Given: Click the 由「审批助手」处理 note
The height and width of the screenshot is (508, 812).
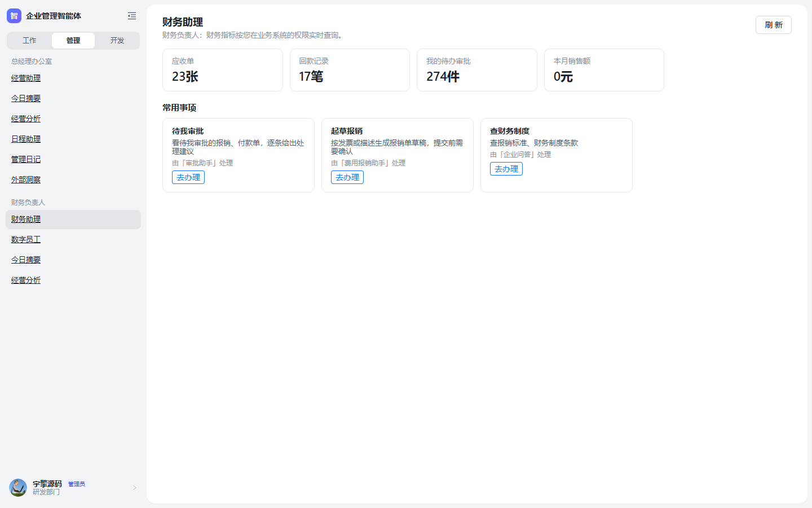Looking at the screenshot, I should click(x=202, y=163).
